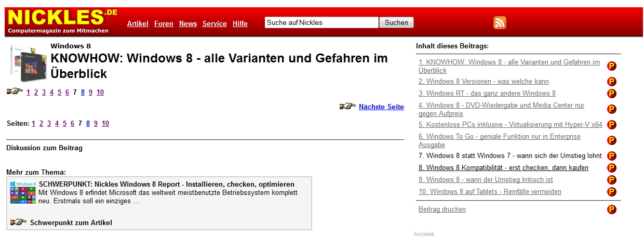Click the P icon beside chapter 7 entry
This screenshot has width=644, height=236.
[x=612, y=156]
